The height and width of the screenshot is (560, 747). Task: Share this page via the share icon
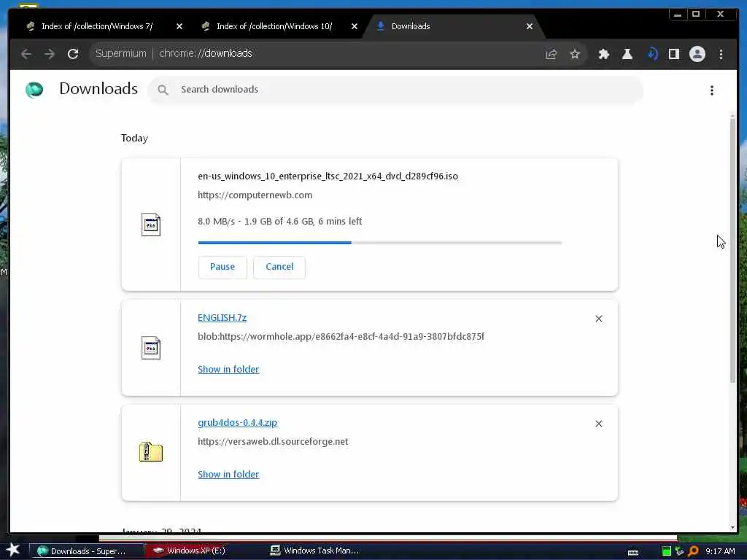[x=551, y=54]
